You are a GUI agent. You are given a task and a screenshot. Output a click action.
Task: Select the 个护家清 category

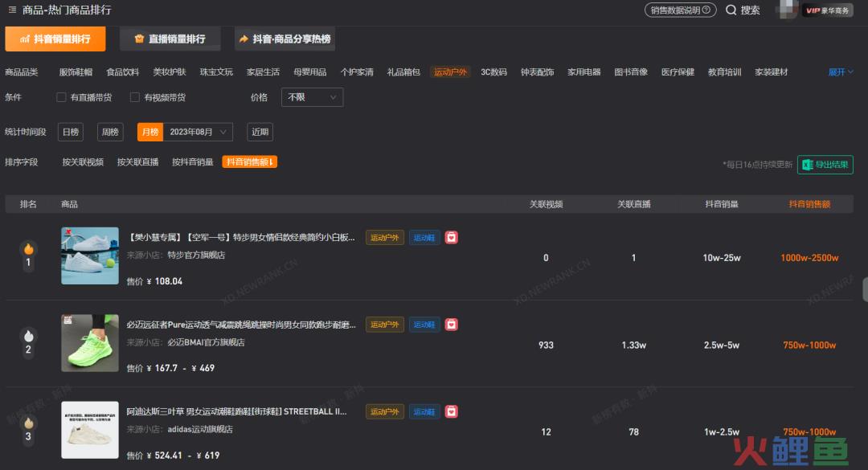357,72
